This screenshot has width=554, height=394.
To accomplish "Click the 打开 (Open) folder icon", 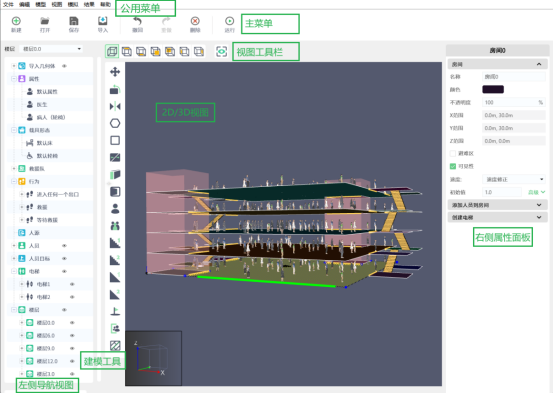I will pyautogui.click(x=45, y=21).
